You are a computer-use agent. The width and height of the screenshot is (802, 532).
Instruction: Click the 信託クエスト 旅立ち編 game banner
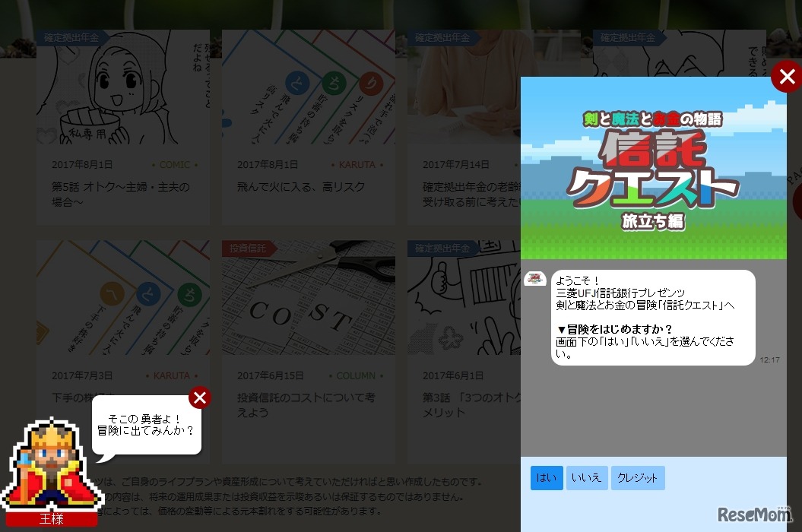click(x=652, y=167)
